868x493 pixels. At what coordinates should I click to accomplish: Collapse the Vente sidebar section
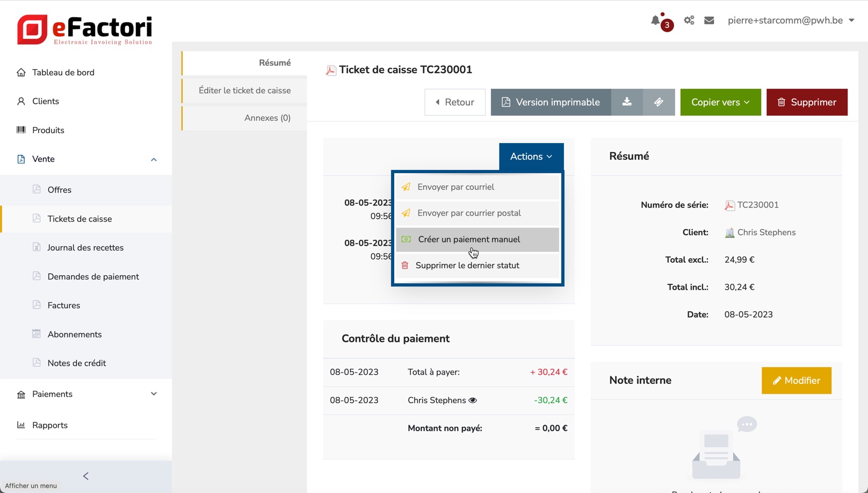[x=154, y=159]
